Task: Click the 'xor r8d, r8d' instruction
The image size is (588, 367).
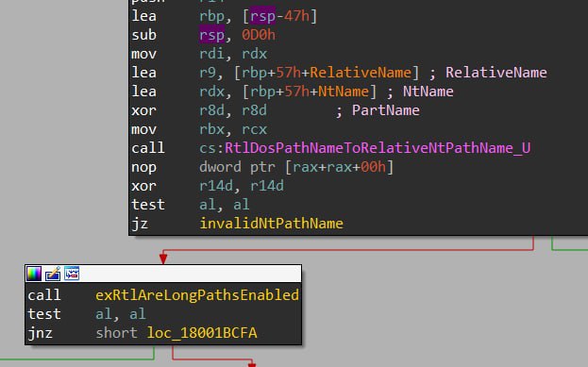Action: 199,110
